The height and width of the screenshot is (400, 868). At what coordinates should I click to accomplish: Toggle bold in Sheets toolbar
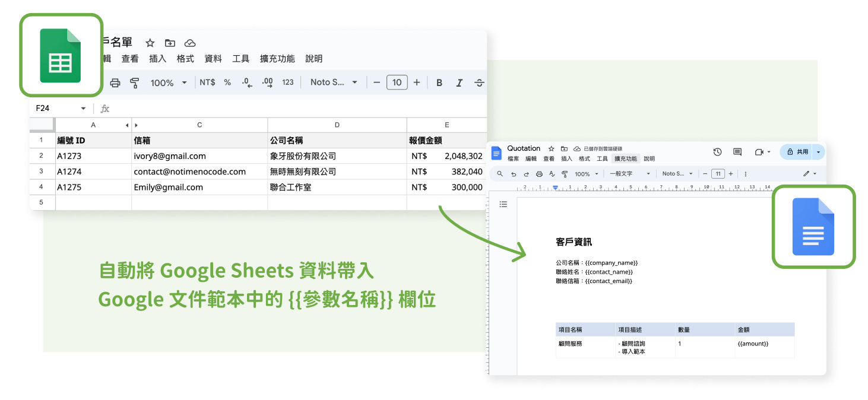439,82
